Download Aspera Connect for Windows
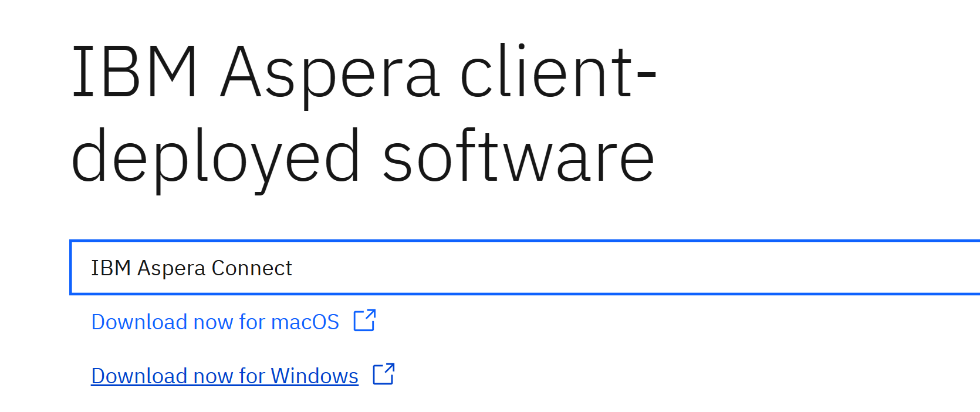The image size is (980, 412). (x=225, y=376)
